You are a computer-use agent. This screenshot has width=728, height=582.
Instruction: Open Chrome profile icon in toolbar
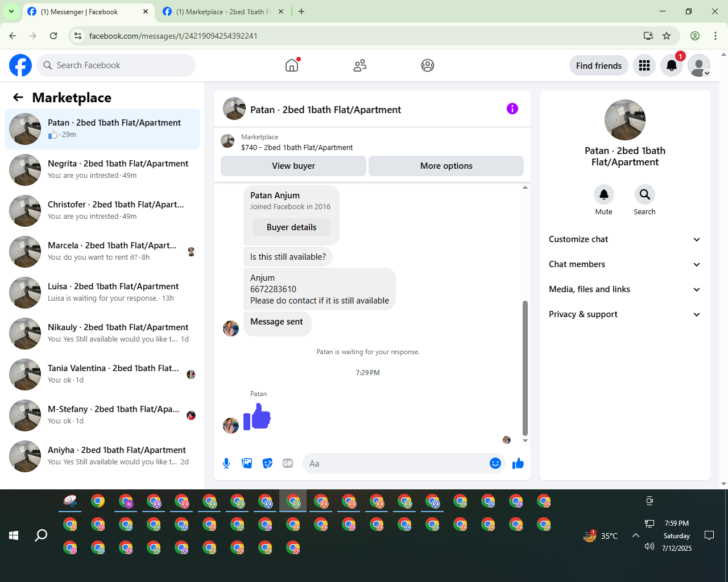coord(695,36)
